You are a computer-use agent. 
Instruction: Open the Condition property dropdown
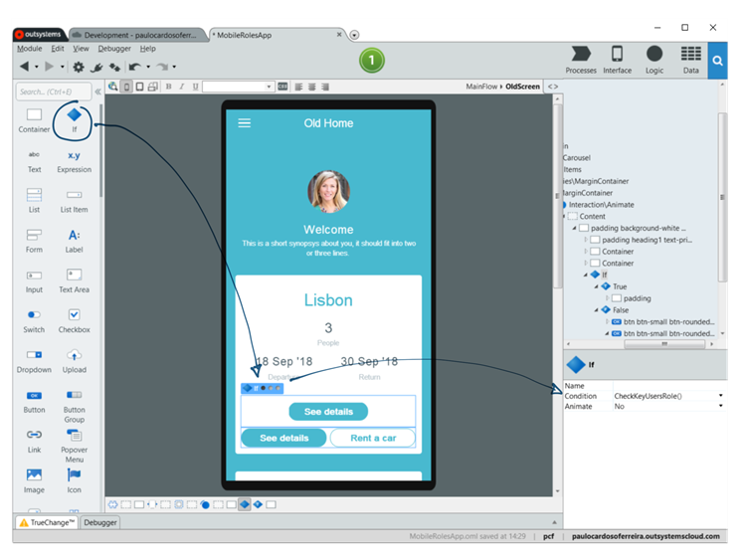720,396
